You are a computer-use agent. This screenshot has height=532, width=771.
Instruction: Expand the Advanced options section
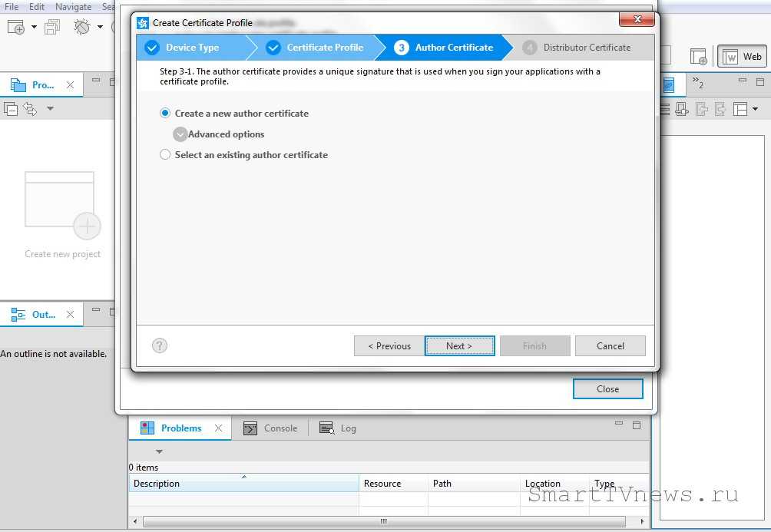pyautogui.click(x=180, y=134)
